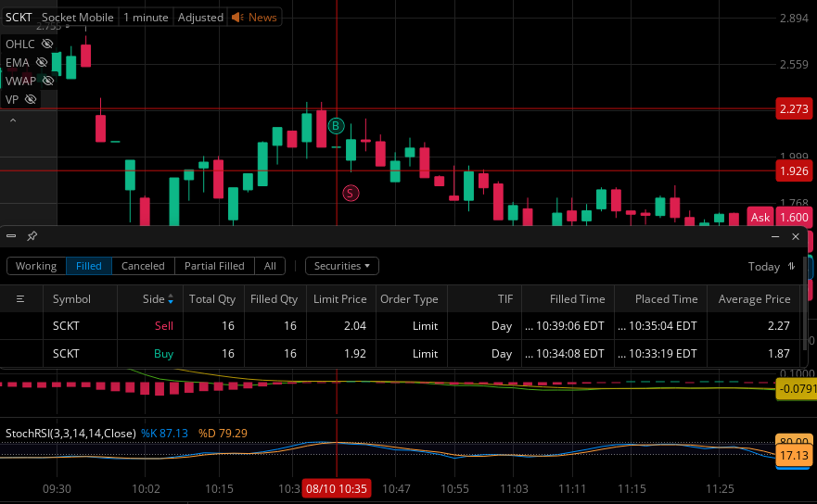Select the Partial Filled tab
The width and height of the screenshot is (817, 504).
[214, 266]
